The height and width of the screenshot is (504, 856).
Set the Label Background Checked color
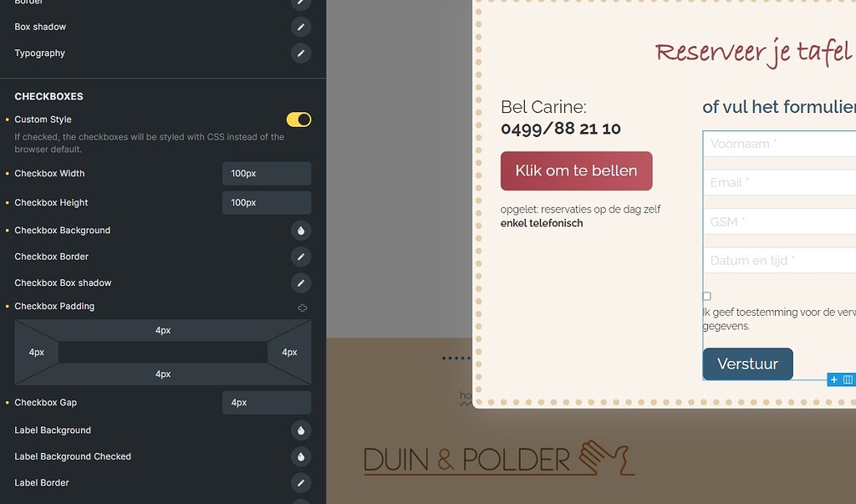point(300,457)
